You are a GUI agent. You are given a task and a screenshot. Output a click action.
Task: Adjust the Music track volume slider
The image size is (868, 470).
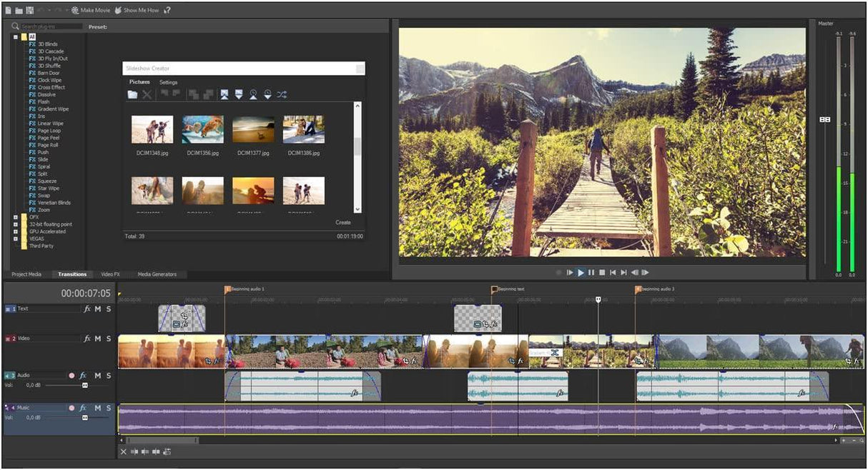coord(85,418)
